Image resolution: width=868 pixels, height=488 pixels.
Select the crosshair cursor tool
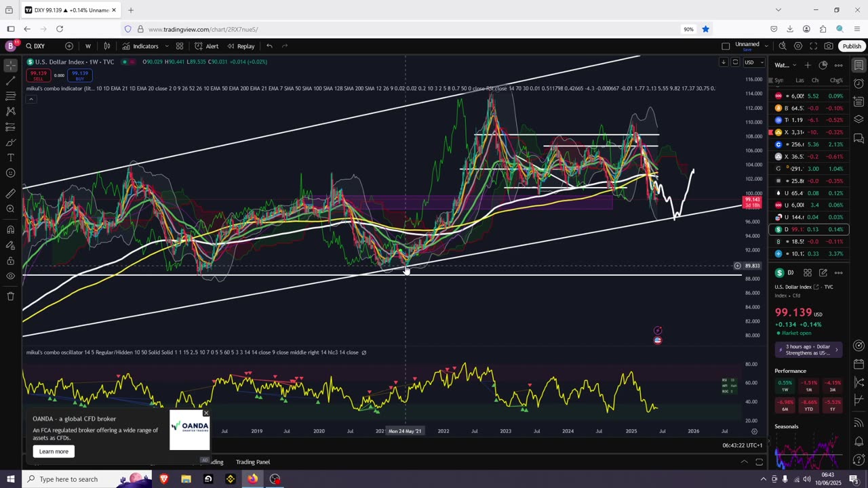pos(10,66)
